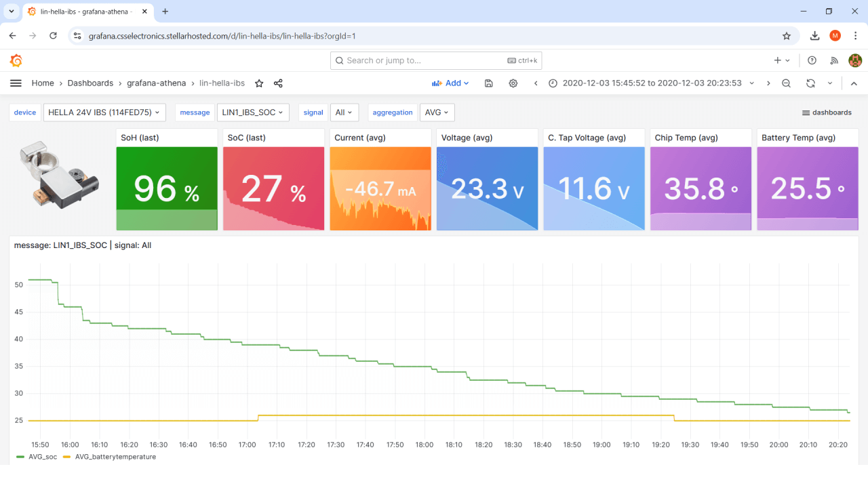Shift time range backward arrow

pos(536,83)
